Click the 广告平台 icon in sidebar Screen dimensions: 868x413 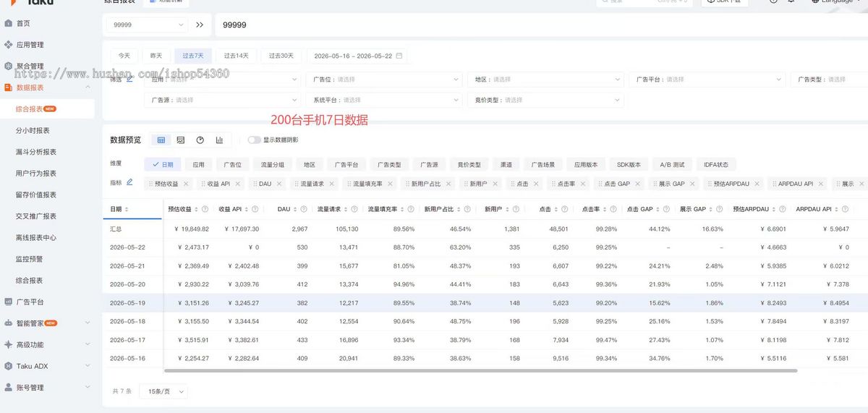[9, 302]
